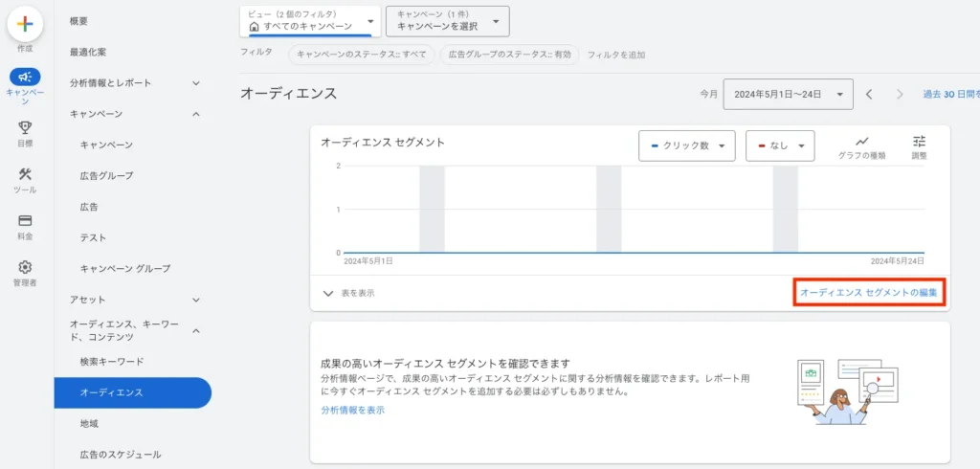Click the home icon in view selector
This screenshot has height=469, width=980.
point(254,26)
